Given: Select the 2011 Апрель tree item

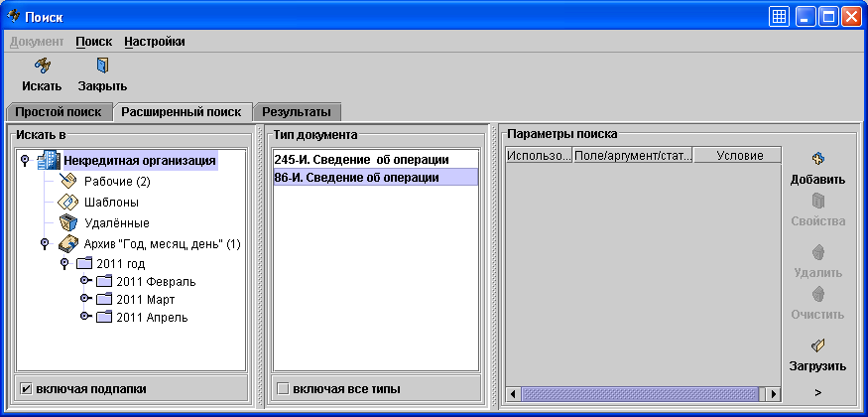Looking at the screenshot, I should point(152,318).
